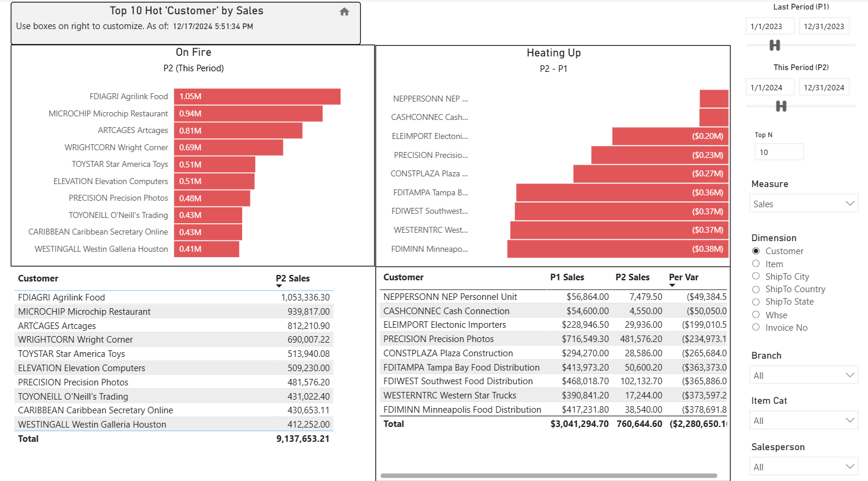Click the Per Var sort arrow
This screenshot has width=868, height=481.
672,286
